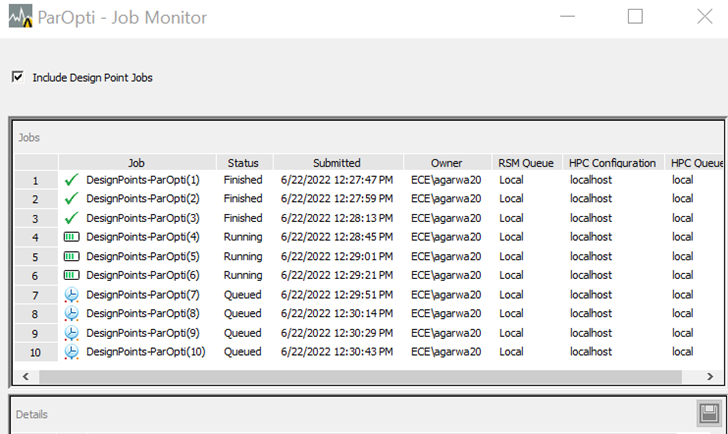This screenshot has width=728, height=434.
Task: Select job name DesignPoints-ParOpti(9)
Action: pos(143,333)
